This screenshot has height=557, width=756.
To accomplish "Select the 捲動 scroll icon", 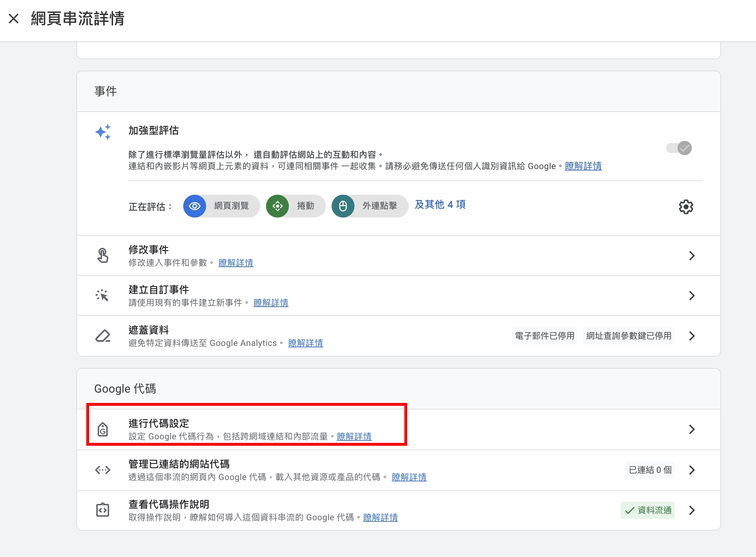I will pos(277,206).
